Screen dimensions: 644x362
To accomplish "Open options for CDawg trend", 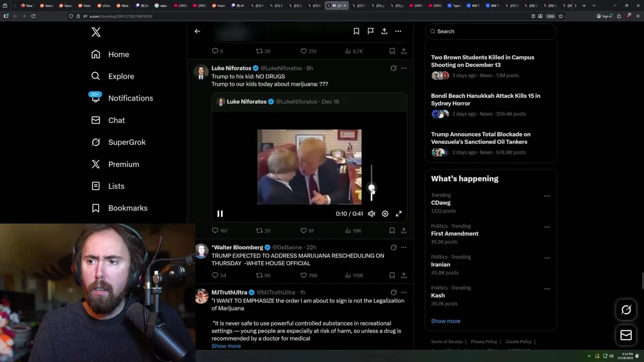I will (547, 196).
